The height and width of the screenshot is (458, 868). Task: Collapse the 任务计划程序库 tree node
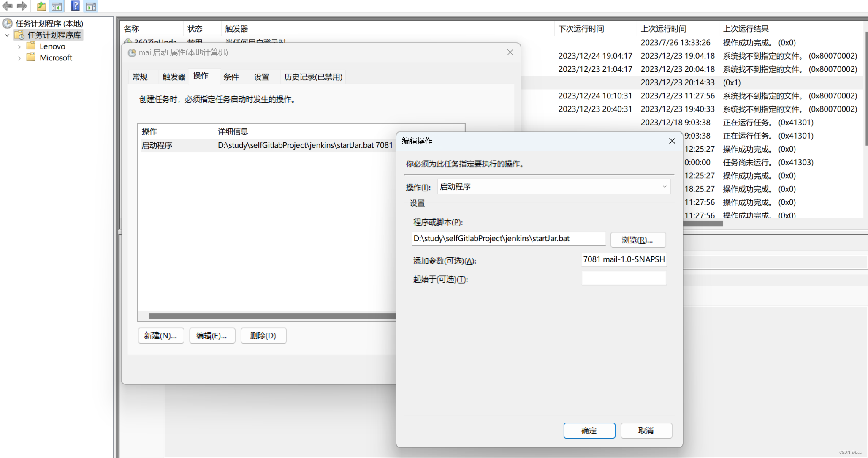point(7,35)
